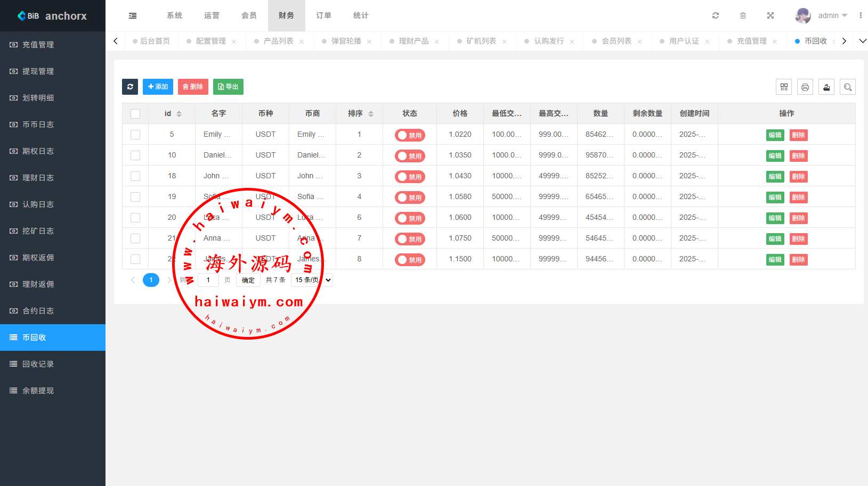Check the select-all checkbox in table header

tap(135, 114)
